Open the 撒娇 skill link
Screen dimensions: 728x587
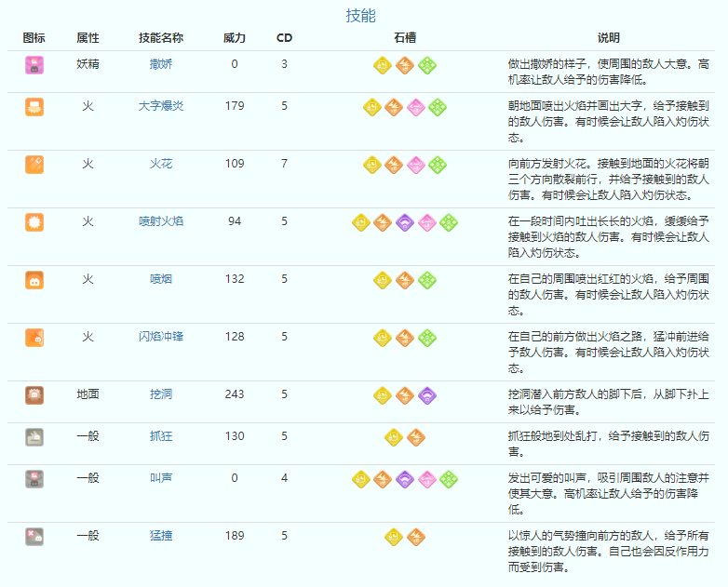click(x=161, y=64)
